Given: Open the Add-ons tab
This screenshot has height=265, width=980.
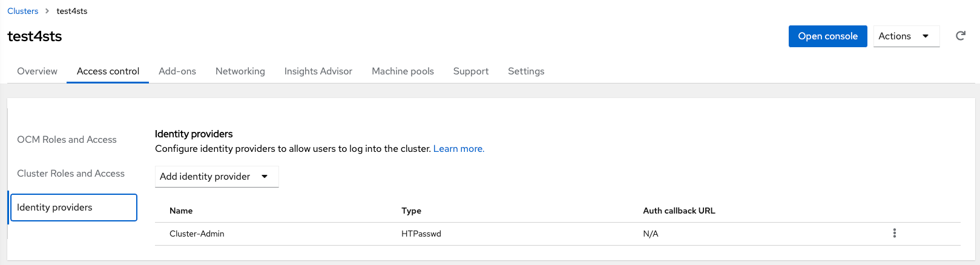Looking at the screenshot, I should 177,71.
